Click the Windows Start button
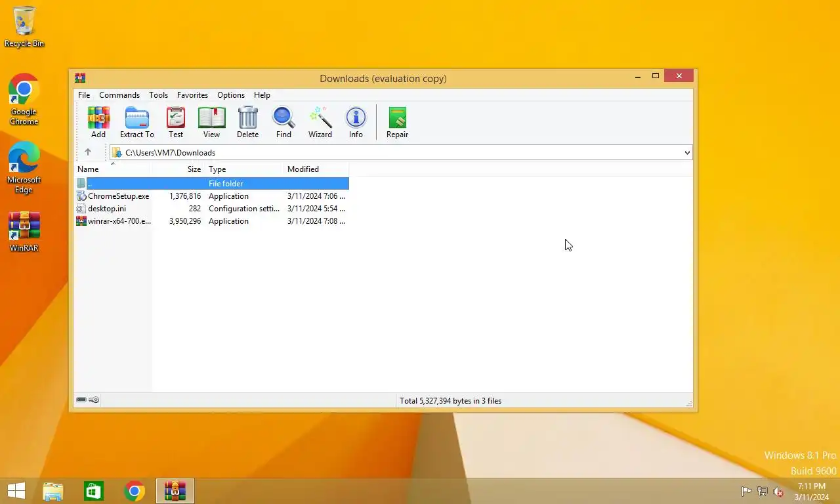 (x=16, y=491)
